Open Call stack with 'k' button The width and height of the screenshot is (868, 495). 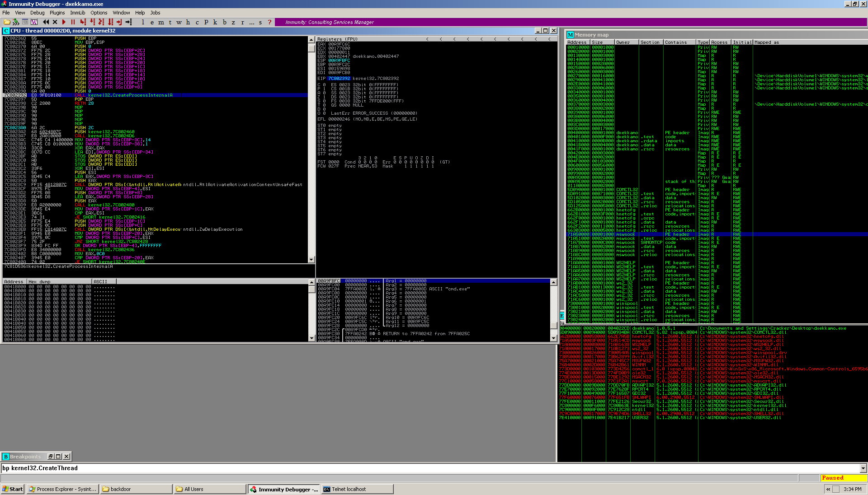(215, 22)
